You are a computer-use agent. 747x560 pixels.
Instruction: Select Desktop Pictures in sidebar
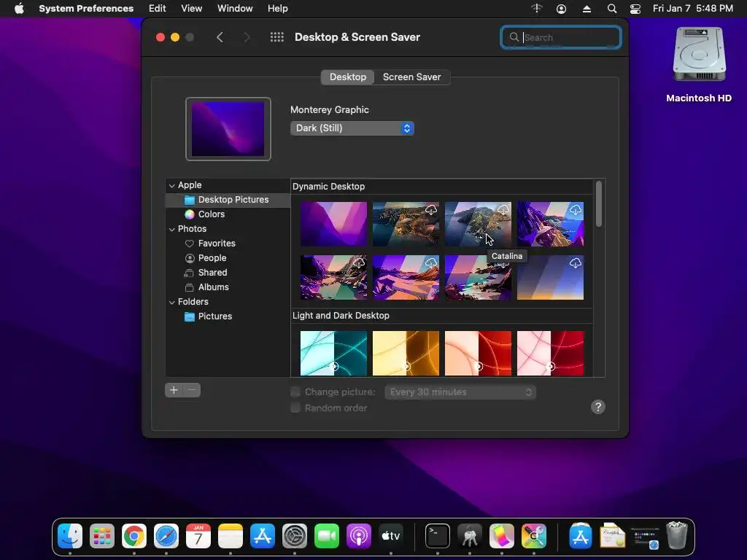click(x=228, y=200)
